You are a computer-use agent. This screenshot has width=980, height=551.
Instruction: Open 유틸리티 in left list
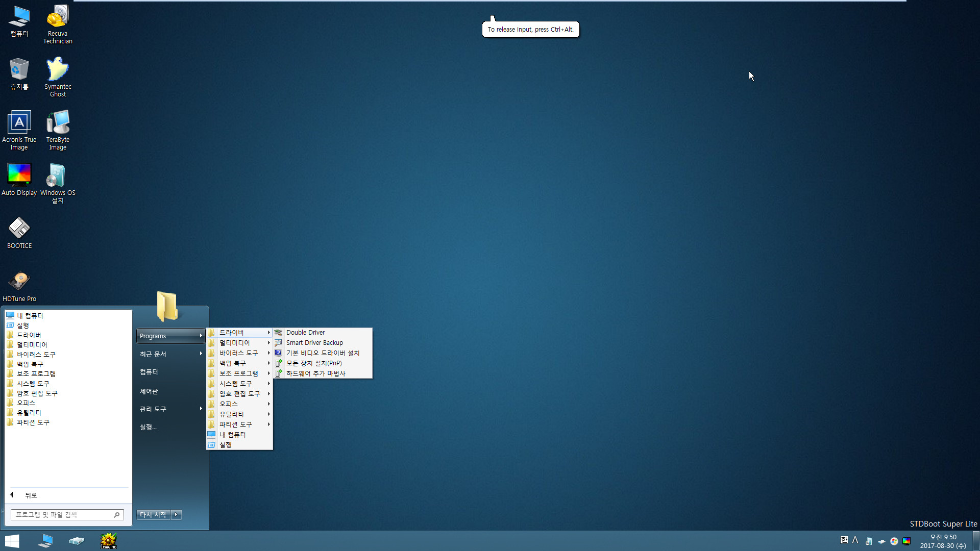point(68,413)
